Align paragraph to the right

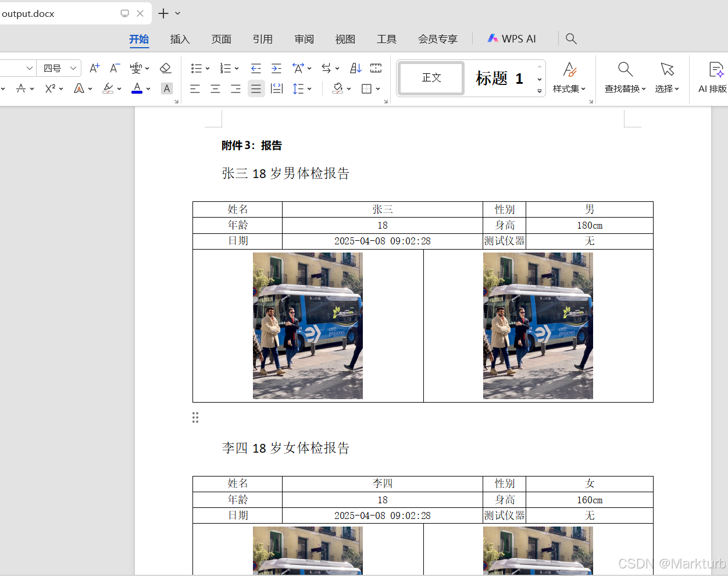coord(235,88)
